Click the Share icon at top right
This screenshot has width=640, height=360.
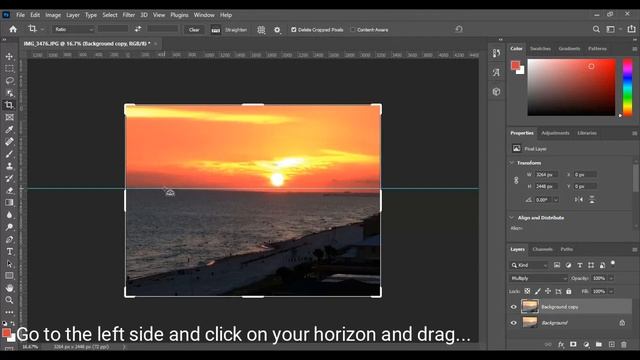pyautogui.click(x=631, y=29)
